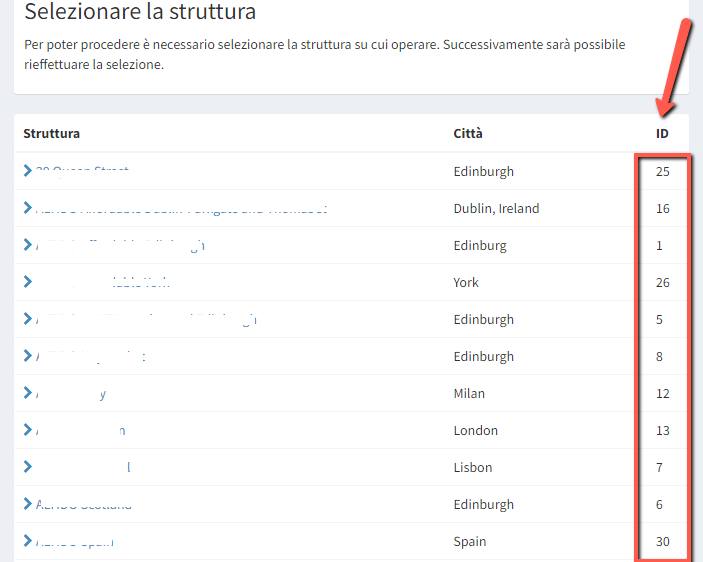Screen dimensions: 703x562
Task: Click the ID value 16
Action: point(663,208)
